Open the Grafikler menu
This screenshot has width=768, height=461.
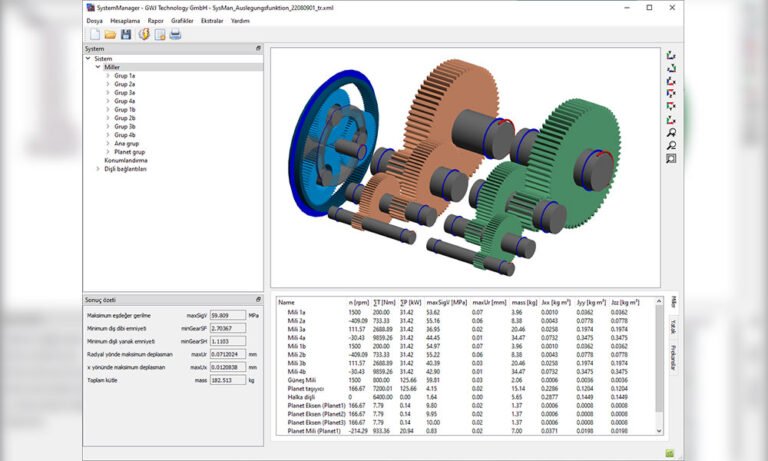click(x=182, y=21)
